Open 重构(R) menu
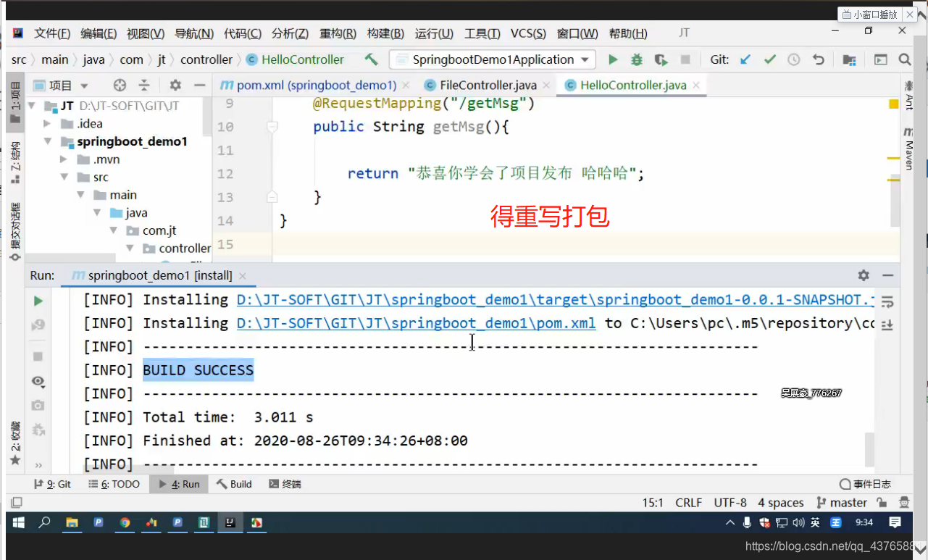 (x=338, y=33)
